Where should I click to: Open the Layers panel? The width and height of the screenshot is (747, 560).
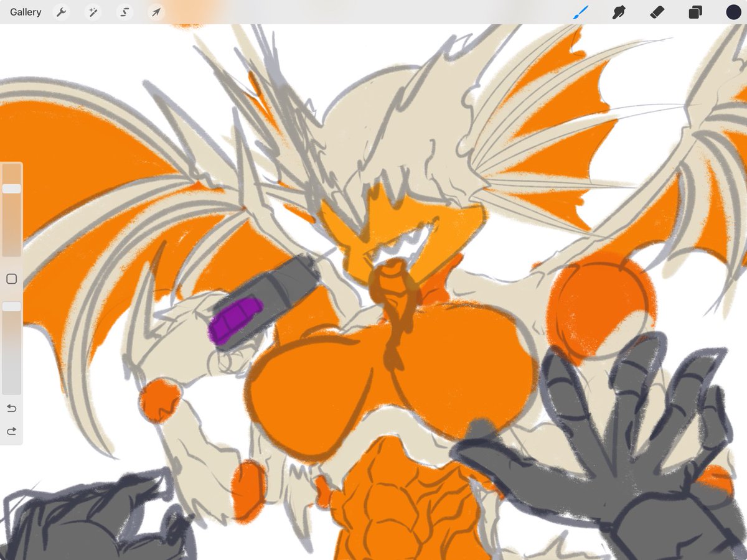point(695,12)
